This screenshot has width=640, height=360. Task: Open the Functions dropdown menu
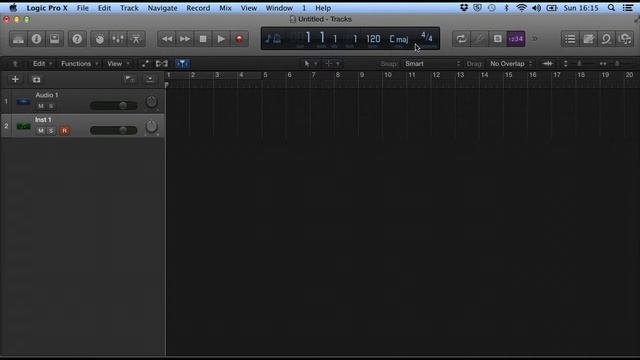(x=79, y=64)
